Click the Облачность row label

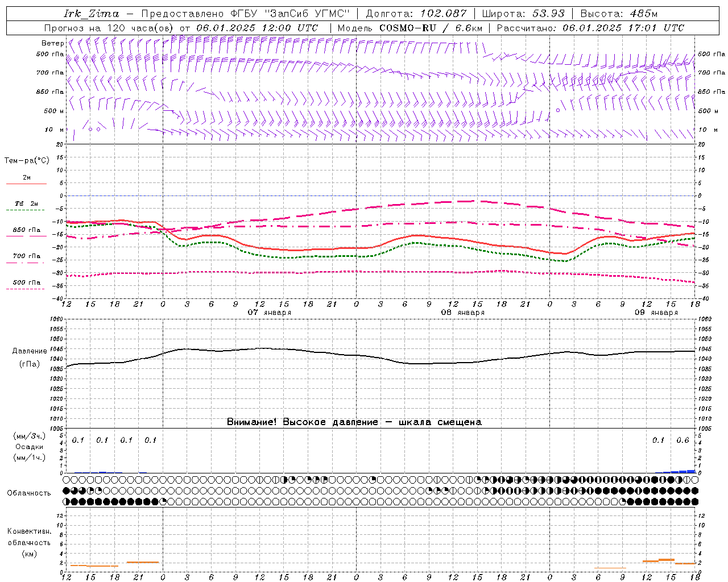point(29,493)
